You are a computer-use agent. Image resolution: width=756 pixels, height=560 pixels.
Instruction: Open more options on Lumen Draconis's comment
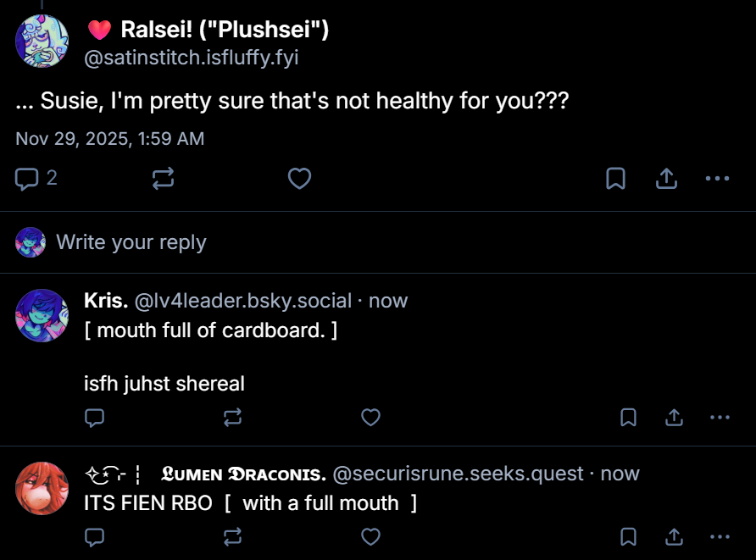coord(720,536)
